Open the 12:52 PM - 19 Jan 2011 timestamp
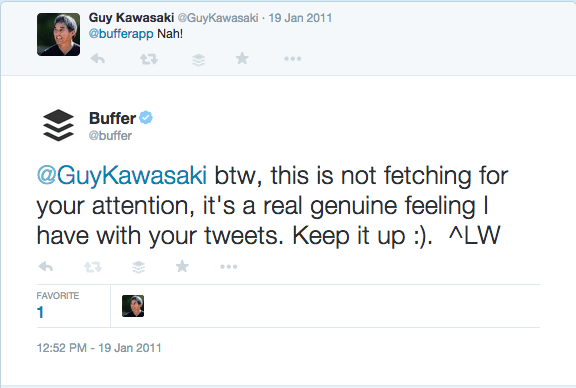The height and width of the screenshot is (388, 576). coord(99,348)
